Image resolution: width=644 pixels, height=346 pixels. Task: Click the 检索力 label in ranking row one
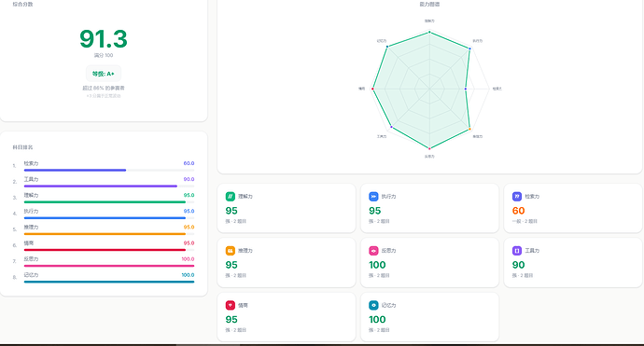click(x=31, y=163)
